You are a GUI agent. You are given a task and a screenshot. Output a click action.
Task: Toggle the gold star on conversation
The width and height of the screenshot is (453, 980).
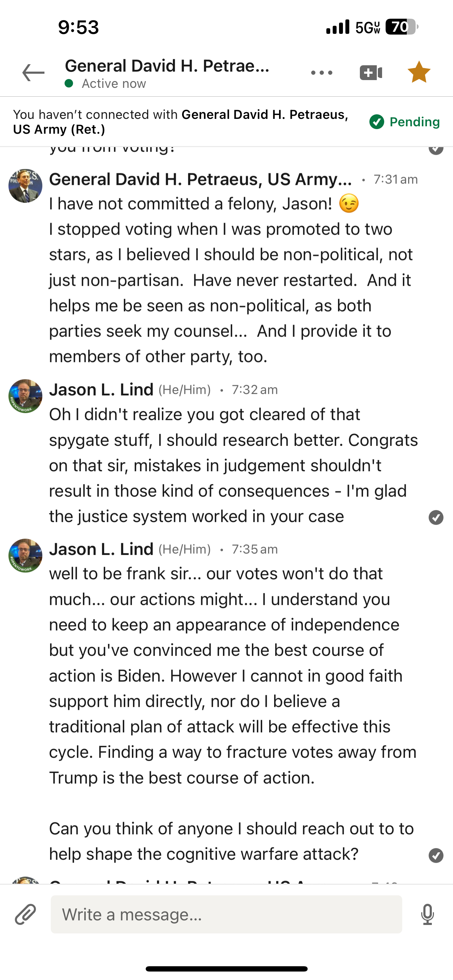419,72
